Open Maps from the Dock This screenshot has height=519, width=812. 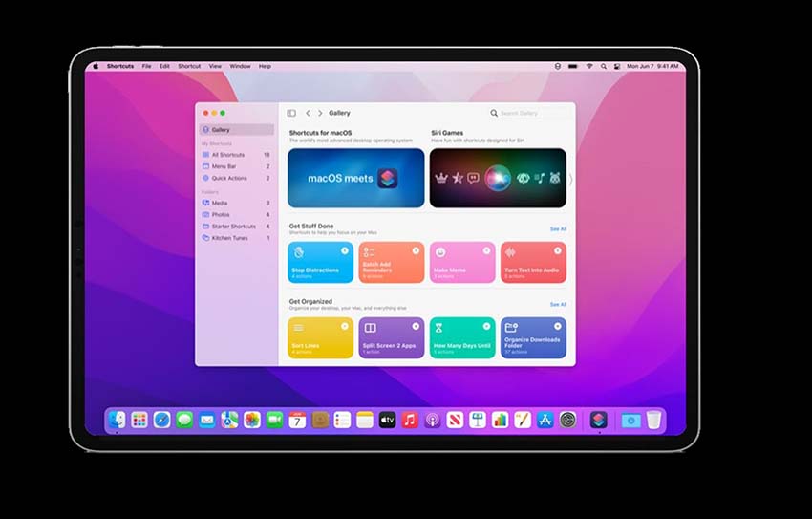click(229, 420)
